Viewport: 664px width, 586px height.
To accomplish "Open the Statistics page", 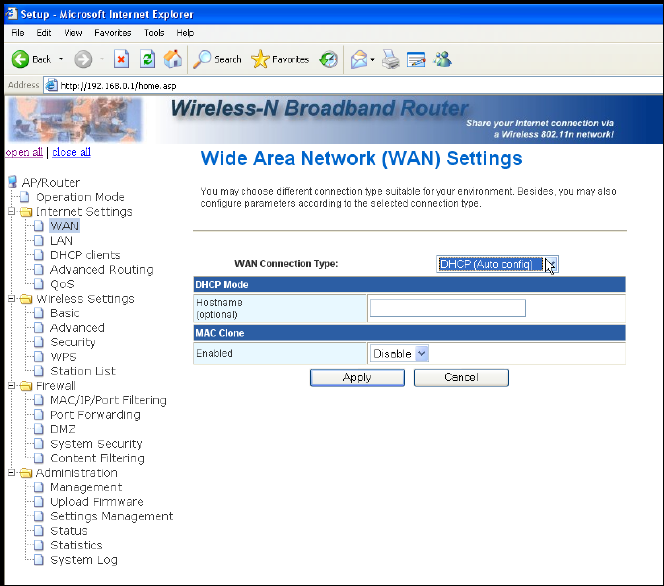I will tap(76, 545).
